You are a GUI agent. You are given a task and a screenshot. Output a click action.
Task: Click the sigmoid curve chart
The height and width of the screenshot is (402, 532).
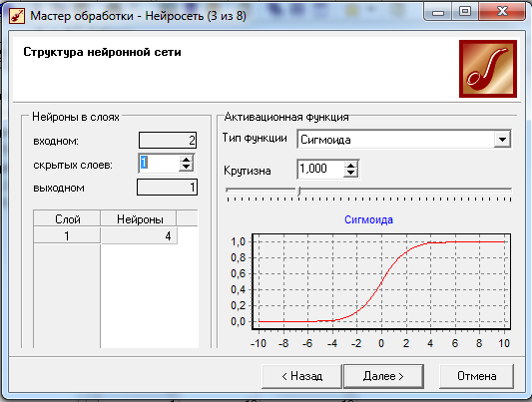tap(381, 281)
